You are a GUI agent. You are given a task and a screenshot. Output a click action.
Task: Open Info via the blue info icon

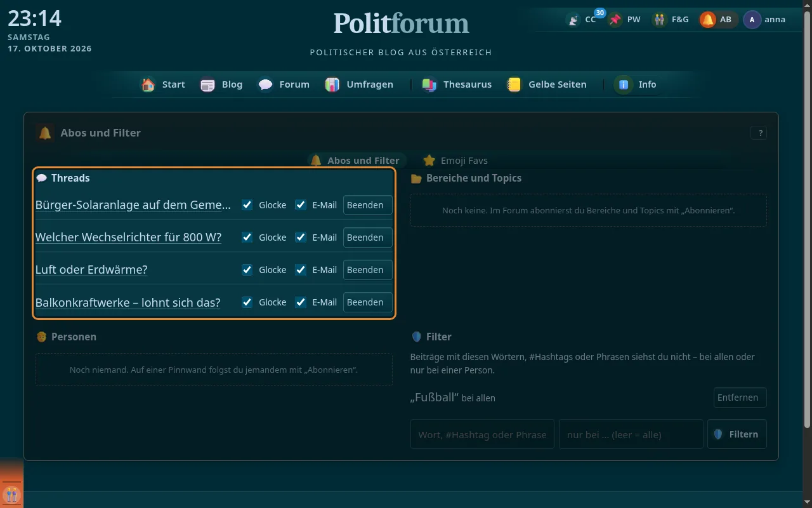pos(624,84)
